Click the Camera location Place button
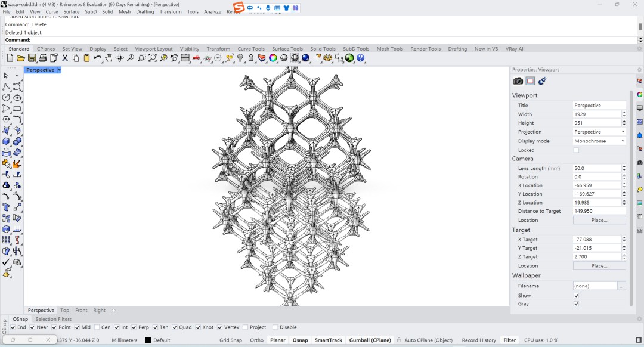This screenshot has height=347, width=644. coord(599,220)
